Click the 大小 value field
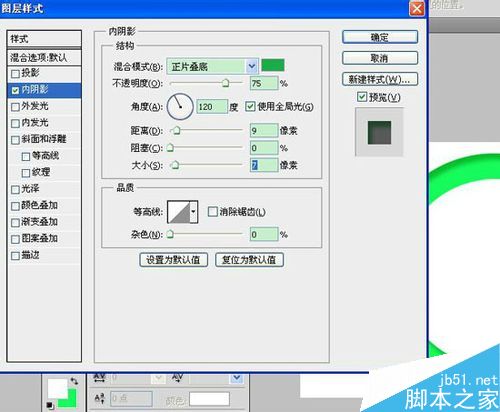 (x=264, y=165)
